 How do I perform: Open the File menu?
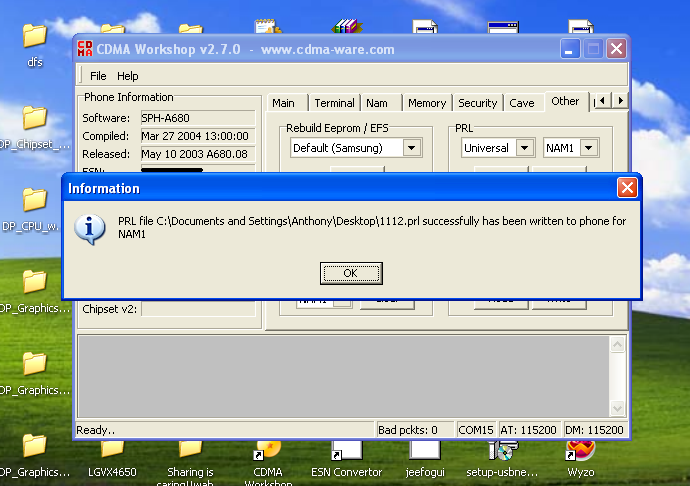(98, 76)
